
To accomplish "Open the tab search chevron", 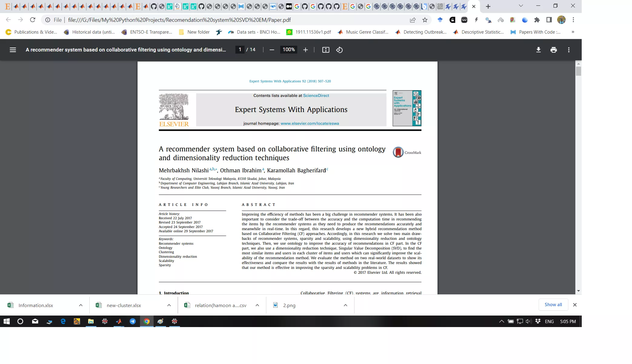I will click(x=521, y=6).
